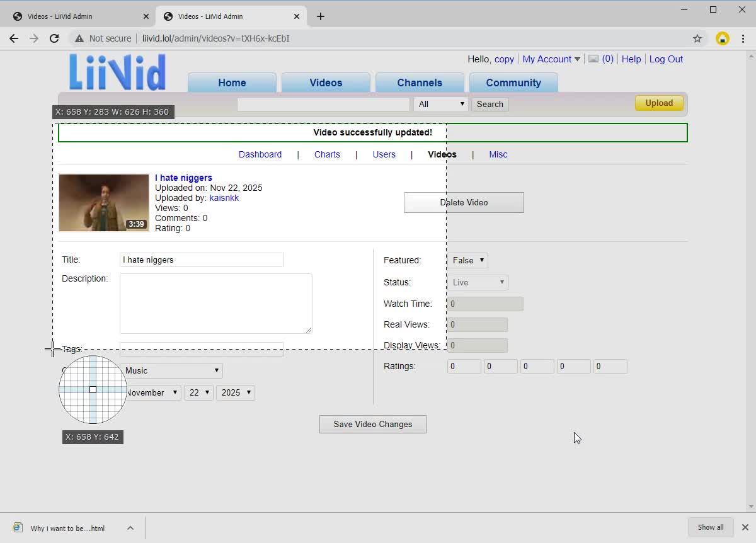Open the All search filter dropdown
Viewport: 756px width, 543px height.
pos(440,103)
